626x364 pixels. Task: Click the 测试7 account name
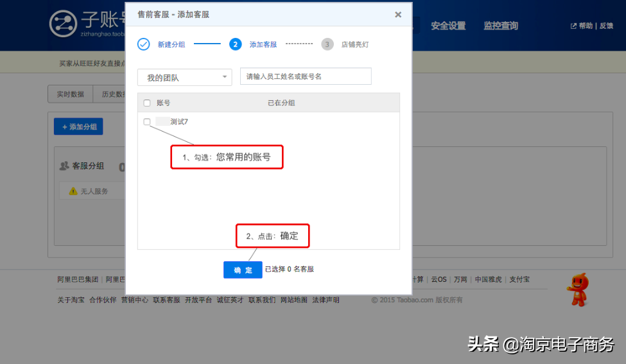179,122
